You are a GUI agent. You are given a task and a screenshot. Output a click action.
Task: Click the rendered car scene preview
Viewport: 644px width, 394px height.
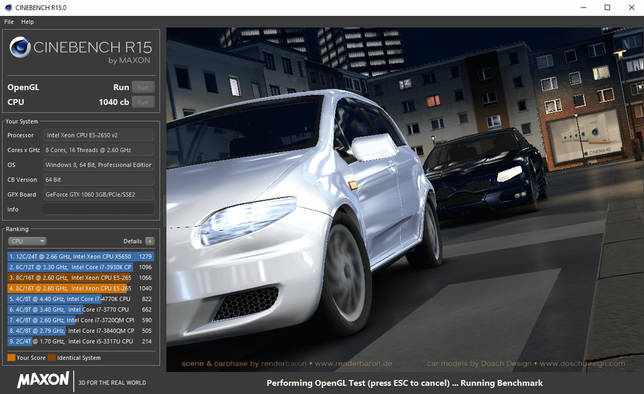[x=405, y=199]
